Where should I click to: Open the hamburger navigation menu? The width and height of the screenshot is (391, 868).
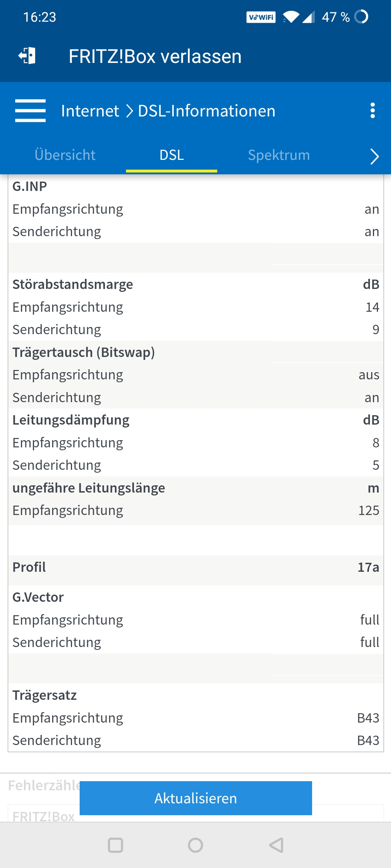point(30,111)
